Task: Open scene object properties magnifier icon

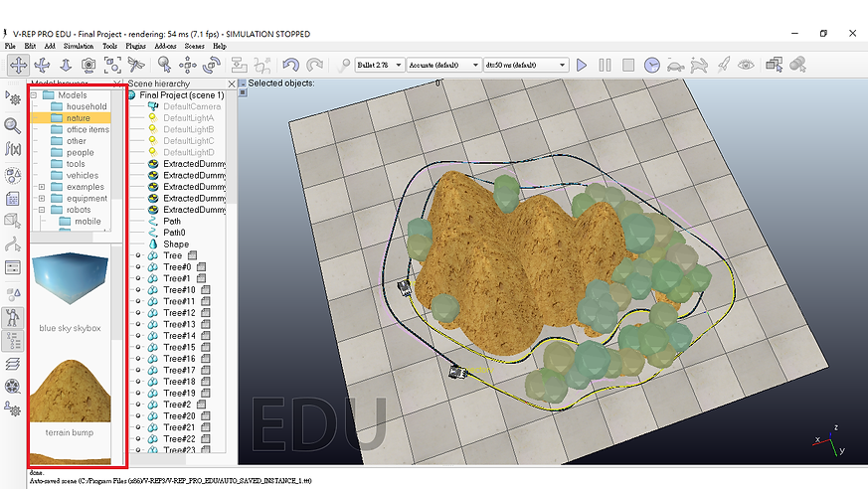Action: (x=13, y=125)
